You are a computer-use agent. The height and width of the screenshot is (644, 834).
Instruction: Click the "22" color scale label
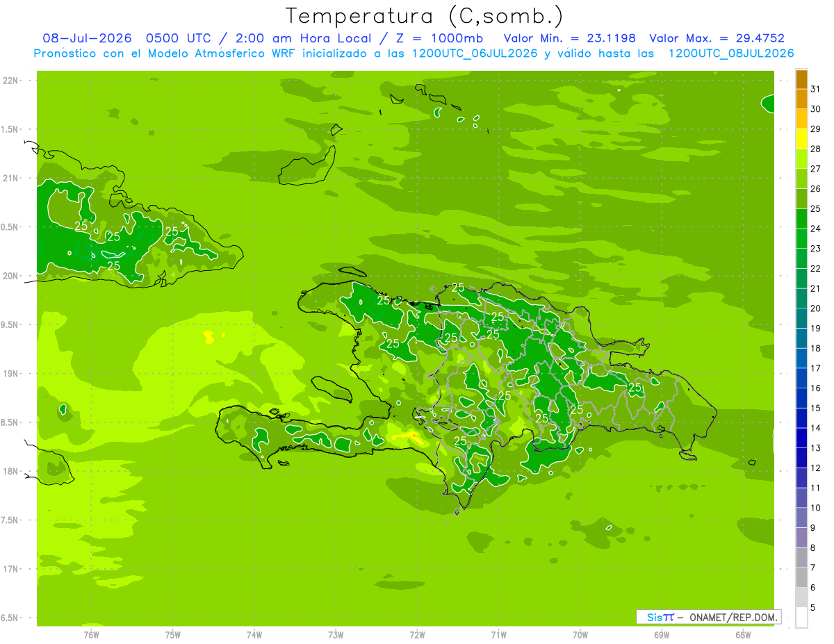click(x=816, y=269)
